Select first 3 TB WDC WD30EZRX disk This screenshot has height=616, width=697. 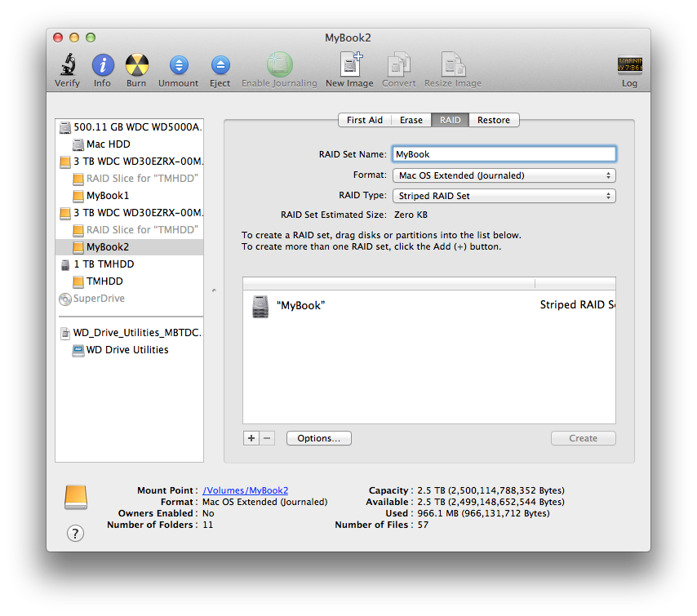click(130, 162)
